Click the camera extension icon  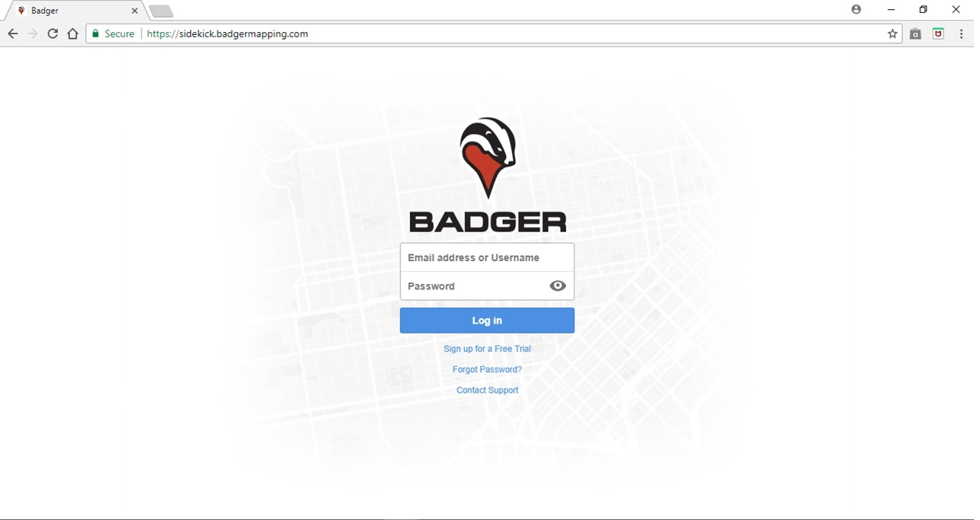coord(915,33)
